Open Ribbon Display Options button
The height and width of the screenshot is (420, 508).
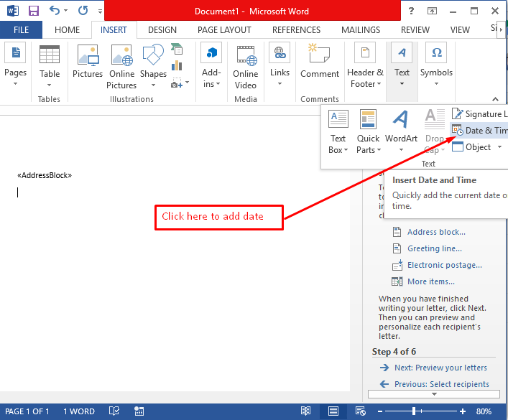click(x=432, y=11)
